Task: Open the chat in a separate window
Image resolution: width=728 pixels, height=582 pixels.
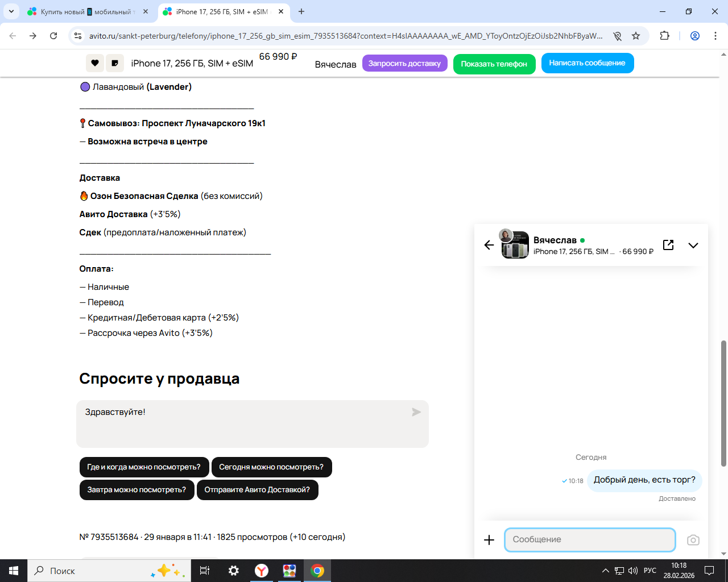Action: [668, 245]
